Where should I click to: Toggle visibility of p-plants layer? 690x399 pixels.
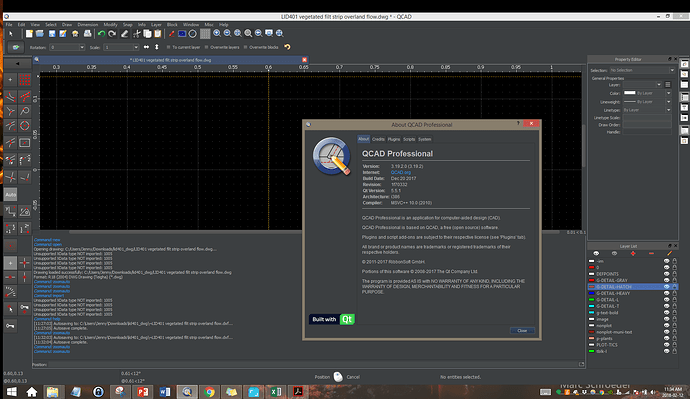pyautogui.click(x=666, y=338)
